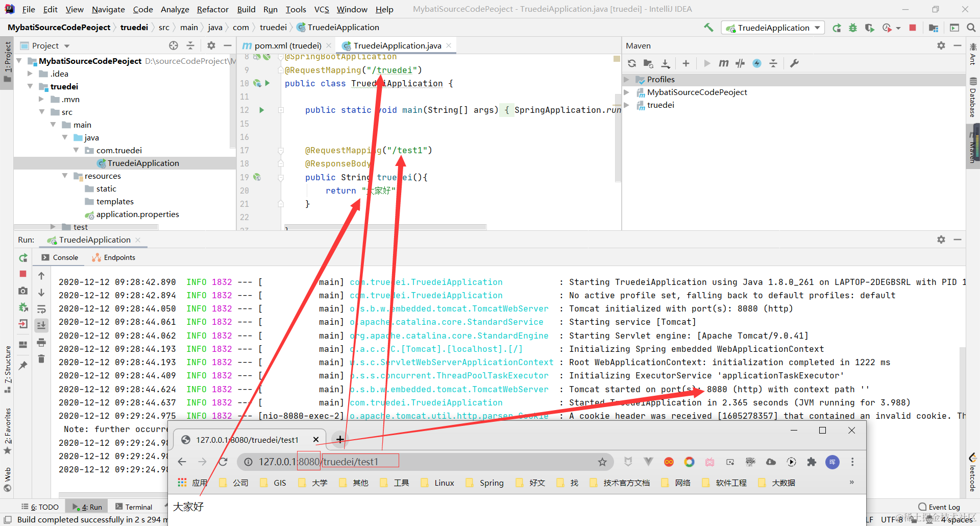Expand the truedei node in the Maven panel
This screenshot has width=980, height=526.
tap(627, 105)
